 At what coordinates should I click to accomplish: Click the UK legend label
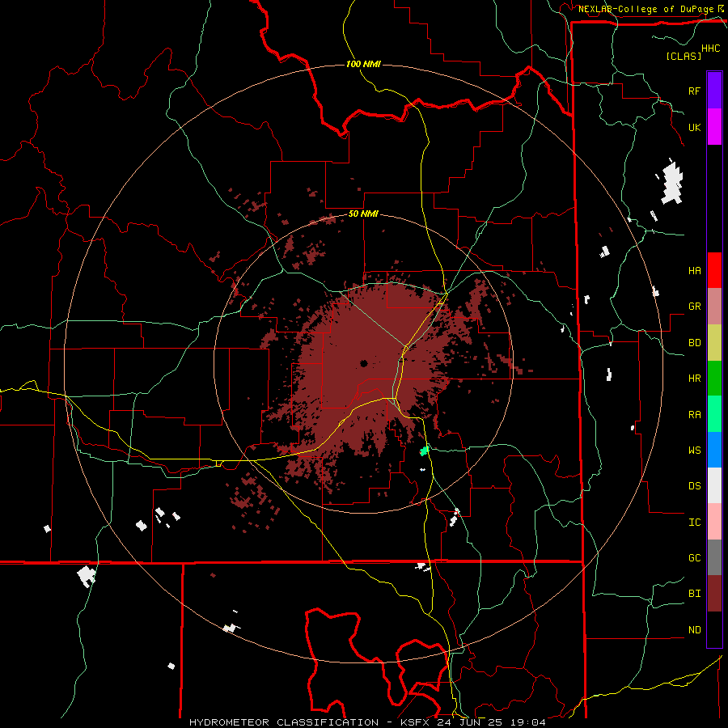point(694,127)
